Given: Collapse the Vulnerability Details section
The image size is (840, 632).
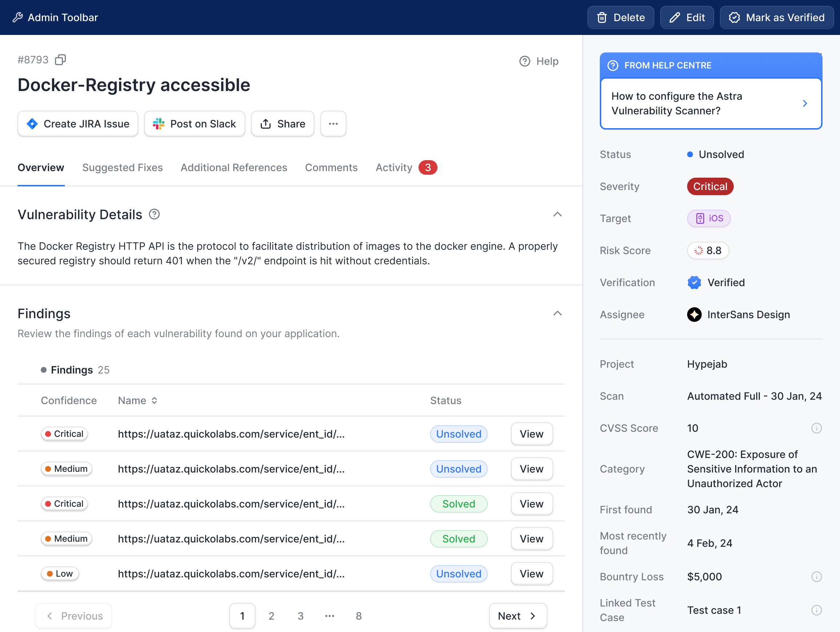Looking at the screenshot, I should [x=557, y=214].
